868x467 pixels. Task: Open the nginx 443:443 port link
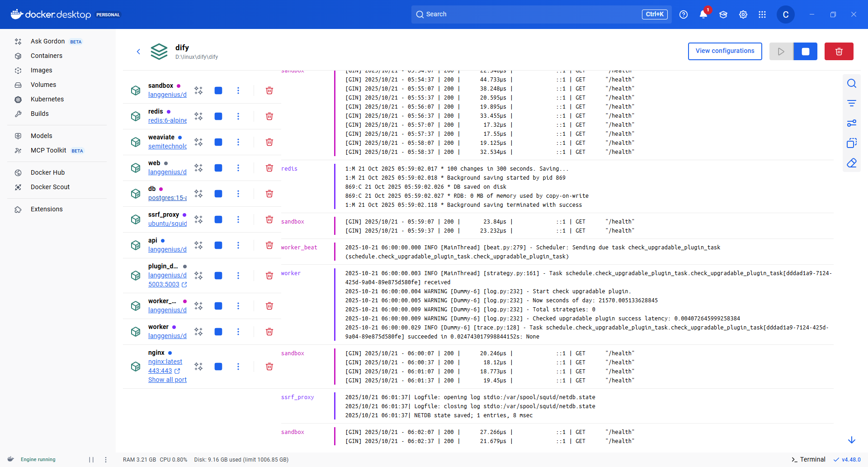[x=160, y=371]
